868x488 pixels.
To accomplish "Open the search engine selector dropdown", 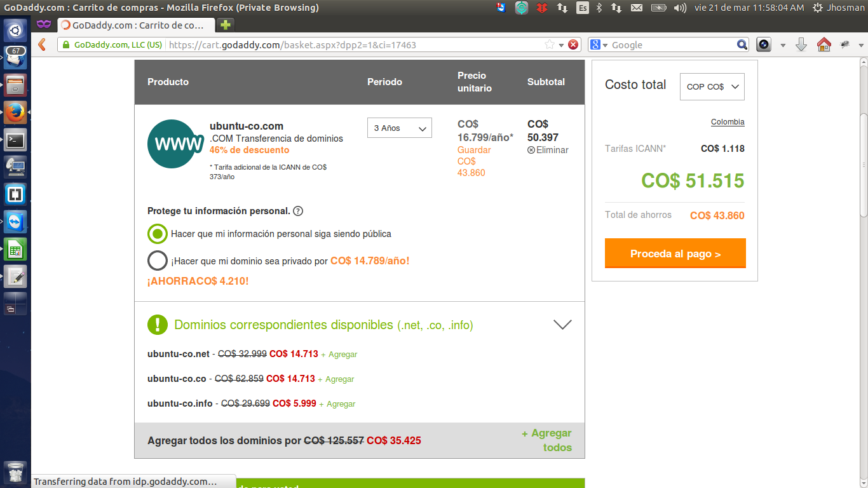I will pos(599,44).
